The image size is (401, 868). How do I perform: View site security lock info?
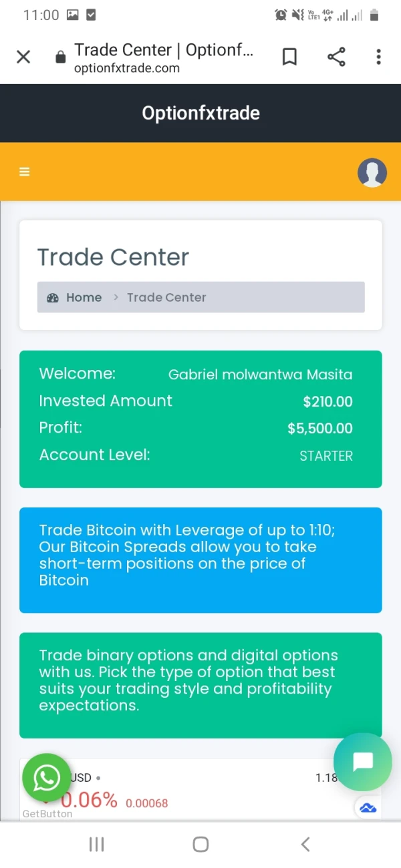point(61,57)
